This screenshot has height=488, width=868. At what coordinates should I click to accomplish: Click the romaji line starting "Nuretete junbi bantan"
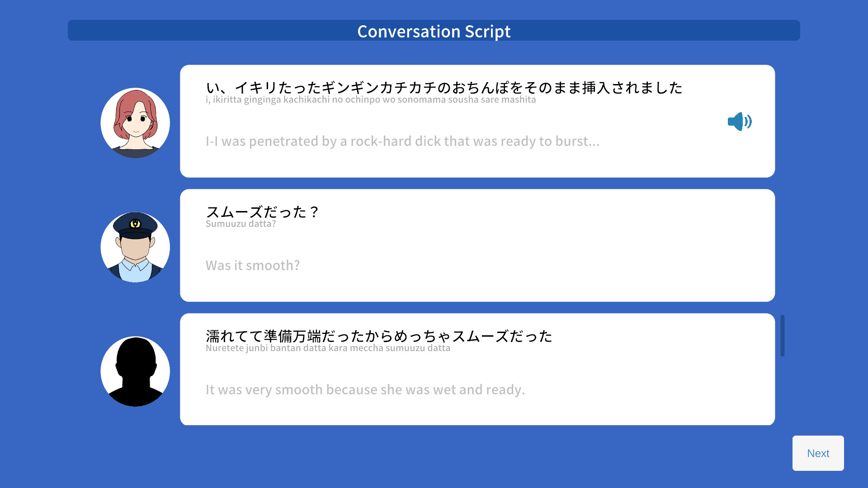point(328,348)
